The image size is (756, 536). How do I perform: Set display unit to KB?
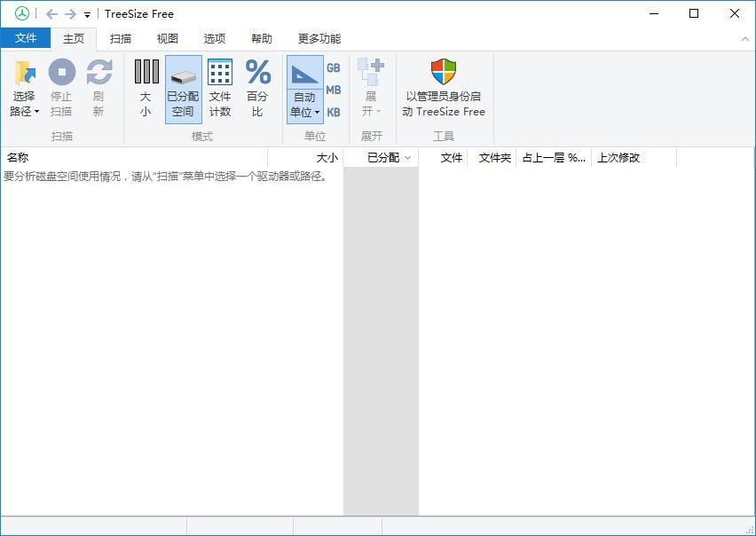point(333,113)
